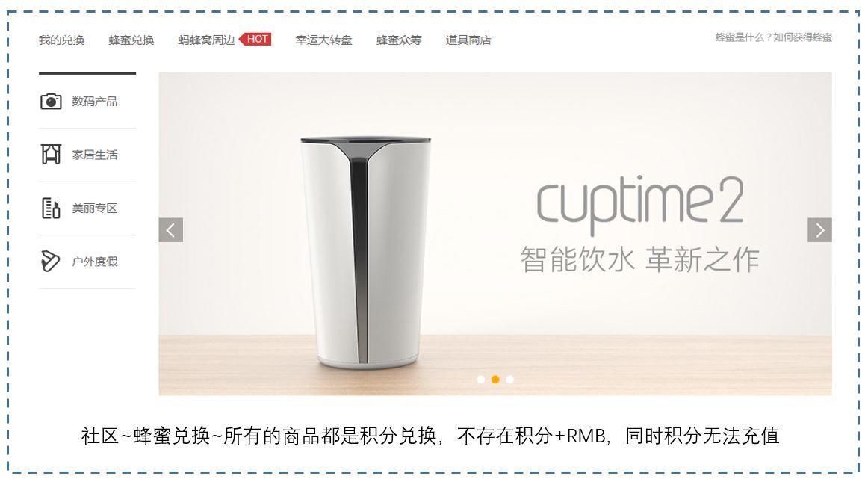Viewport: 868px width, 485px height.
Task: Go to the 幸运大转盘 page
Action: [323, 40]
